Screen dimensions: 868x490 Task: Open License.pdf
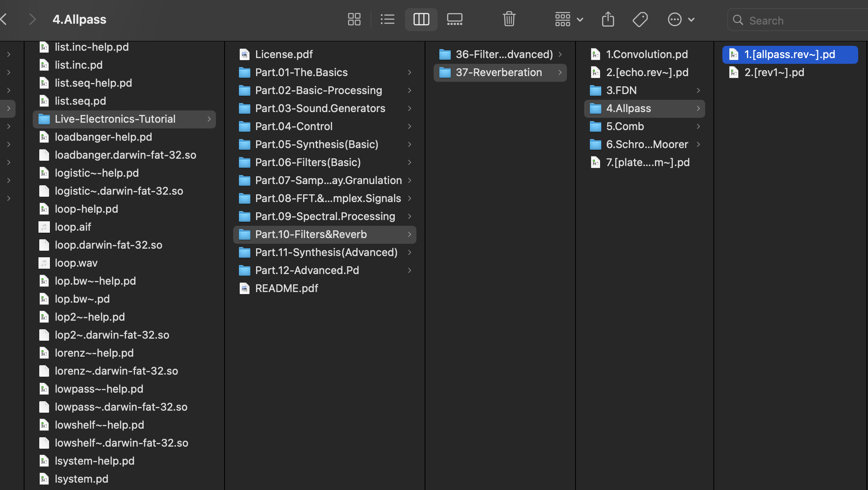pyautogui.click(x=283, y=54)
